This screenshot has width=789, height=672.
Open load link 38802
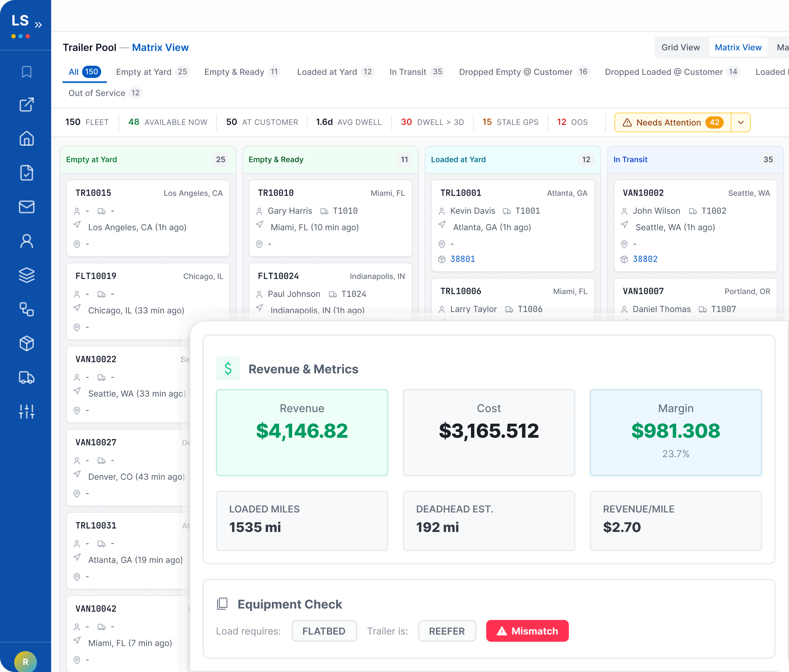(645, 259)
